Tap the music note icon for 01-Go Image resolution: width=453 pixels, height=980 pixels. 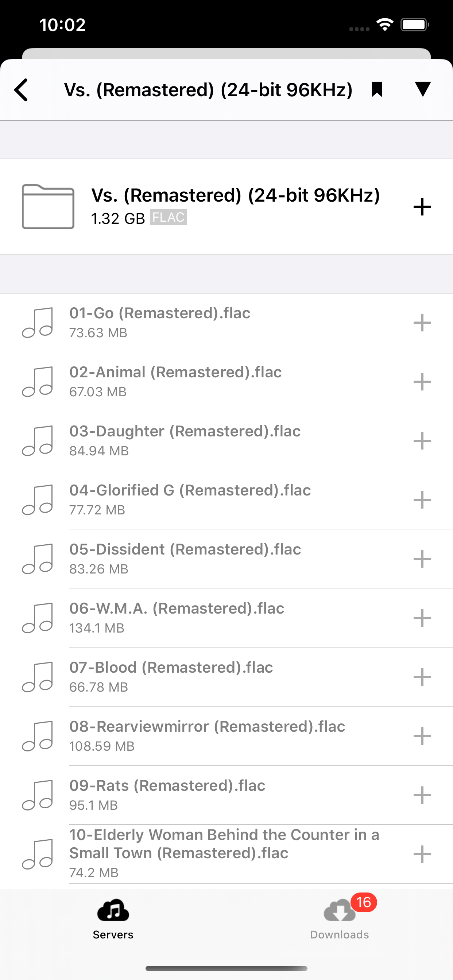coord(37,323)
